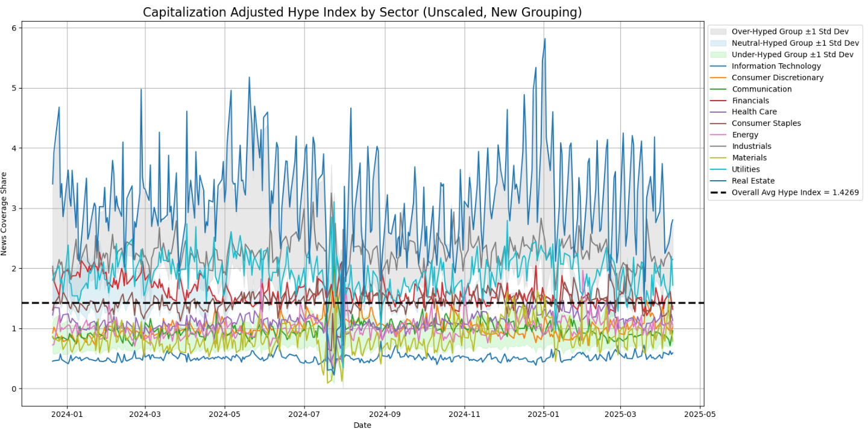Click the Overall Avg Hype Index legend entry
Screen dimensions: 868x432
click(x=795, y=193)
